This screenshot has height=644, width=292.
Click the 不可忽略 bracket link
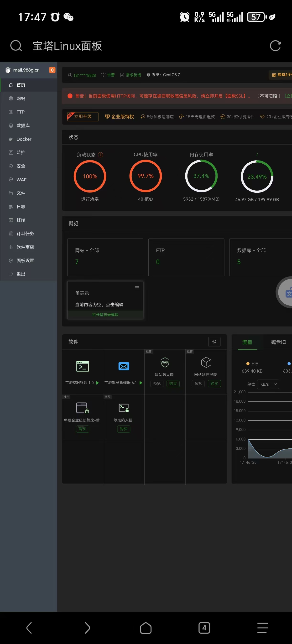(268, 96)
